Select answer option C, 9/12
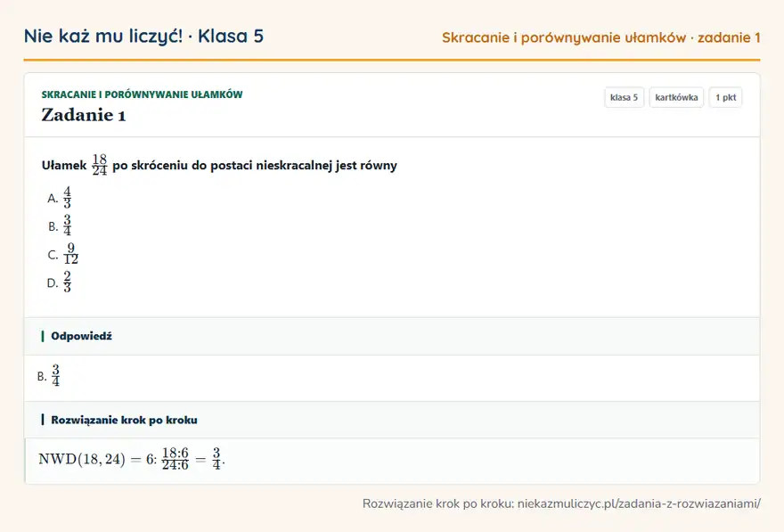This screenshot has height=532, width=784. 63,255
